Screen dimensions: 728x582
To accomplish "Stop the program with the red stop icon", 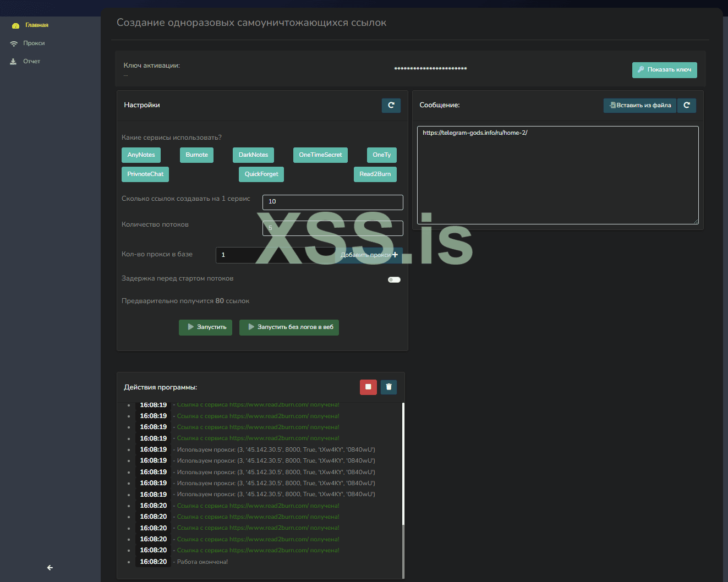I will [x=368, y=387].
